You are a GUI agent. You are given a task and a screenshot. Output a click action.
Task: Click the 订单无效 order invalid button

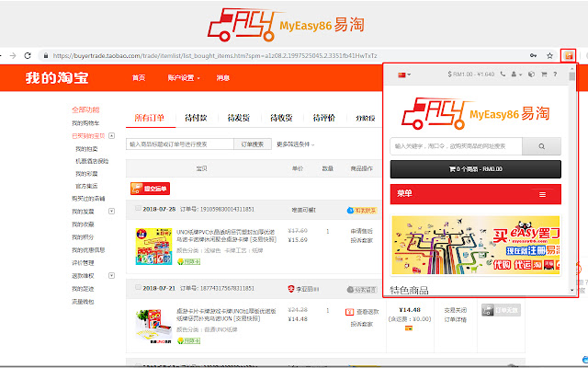[501, 310]
